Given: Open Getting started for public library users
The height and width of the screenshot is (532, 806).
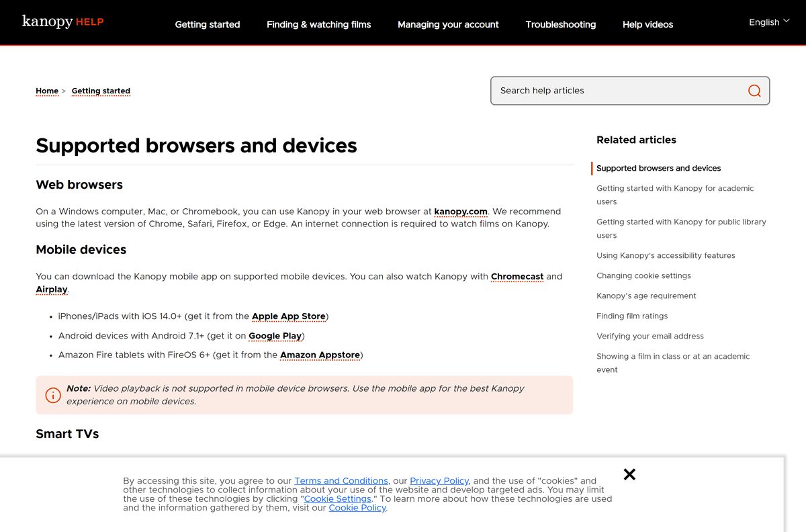Looking at the screenshot, I should [681, 228].
